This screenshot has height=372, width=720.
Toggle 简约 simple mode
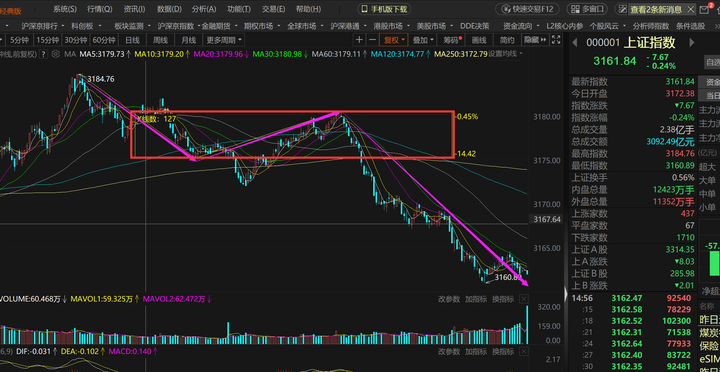(x=507, y=40)
